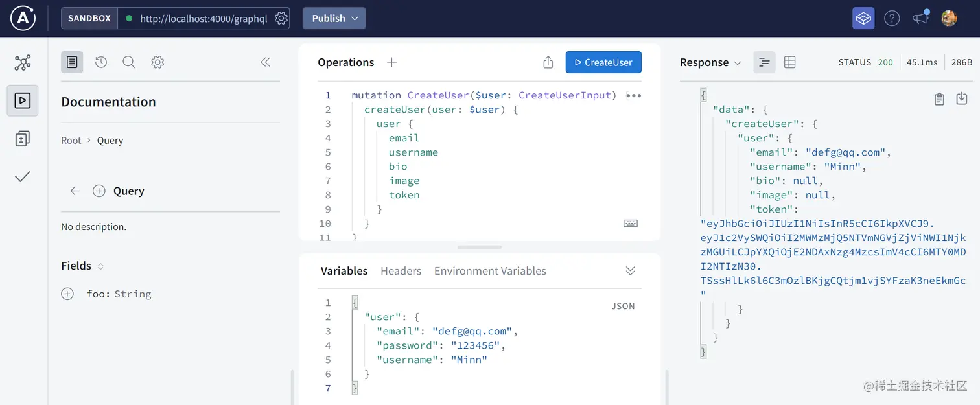Screen dimensions: 980x405
Task: Open the user avatar menu
Action: (x=949, y=18)
